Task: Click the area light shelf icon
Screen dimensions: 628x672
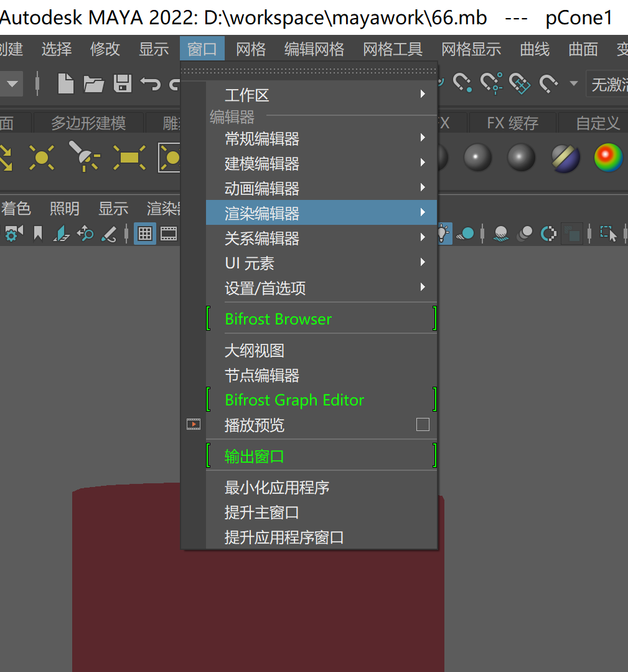Action: click(129, 158)
